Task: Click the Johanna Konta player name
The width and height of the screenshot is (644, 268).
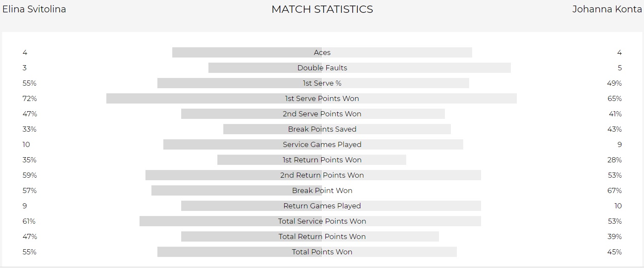Action: (607, 9)
